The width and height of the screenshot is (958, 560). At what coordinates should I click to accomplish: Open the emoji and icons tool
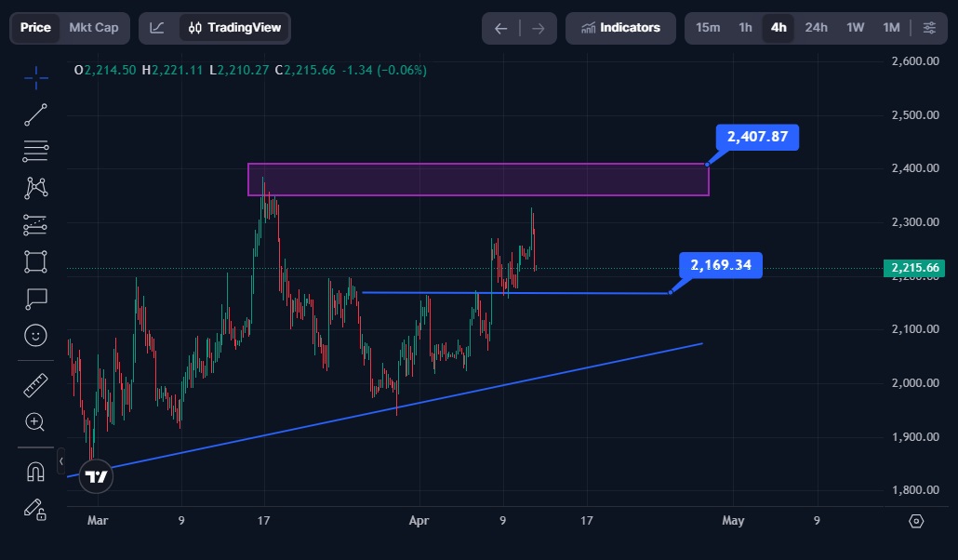click(x=35, y=335)
